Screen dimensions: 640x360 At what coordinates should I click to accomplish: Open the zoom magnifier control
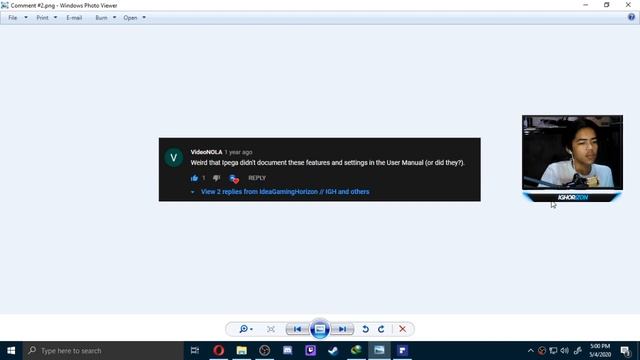(x=246, y=329)
